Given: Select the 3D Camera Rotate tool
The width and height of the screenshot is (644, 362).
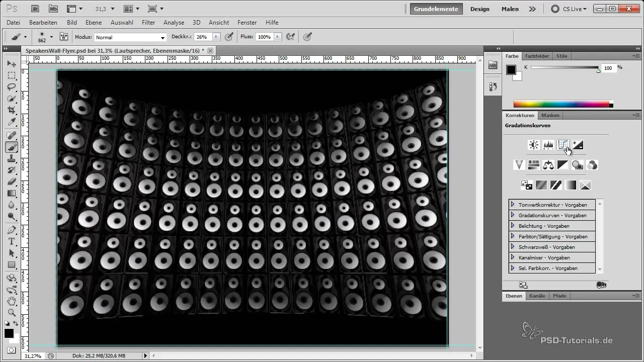Looking at the screenshot, I should coord(12,290).
